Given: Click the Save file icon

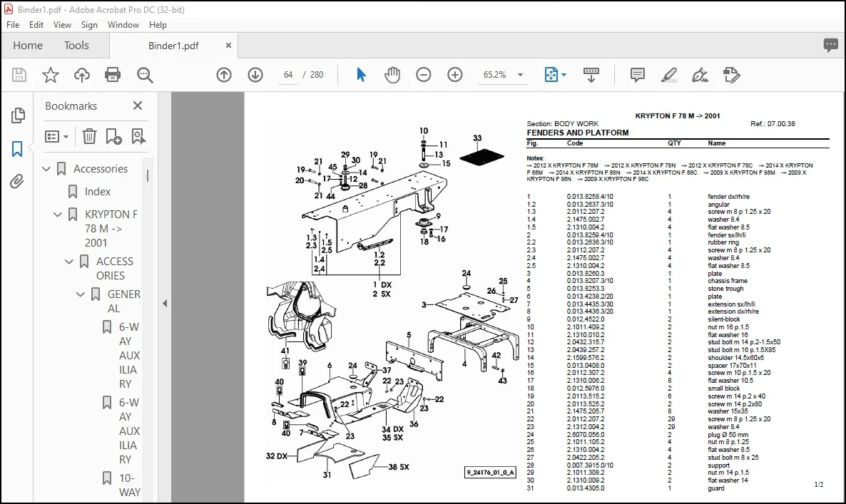Looking at the screenshot, I should 19,75.
